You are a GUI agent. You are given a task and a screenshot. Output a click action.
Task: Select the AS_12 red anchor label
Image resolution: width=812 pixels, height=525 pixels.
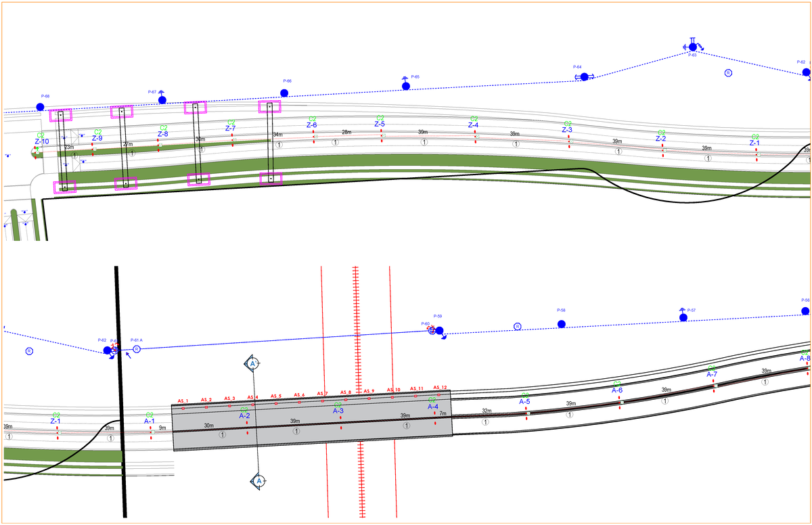click(440, 388)
